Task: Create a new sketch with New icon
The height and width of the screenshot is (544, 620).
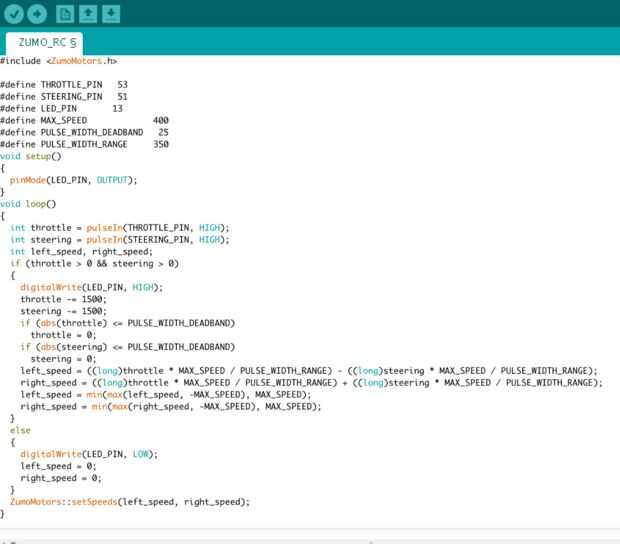Action: pyautogui.click(x=65, y=14)
